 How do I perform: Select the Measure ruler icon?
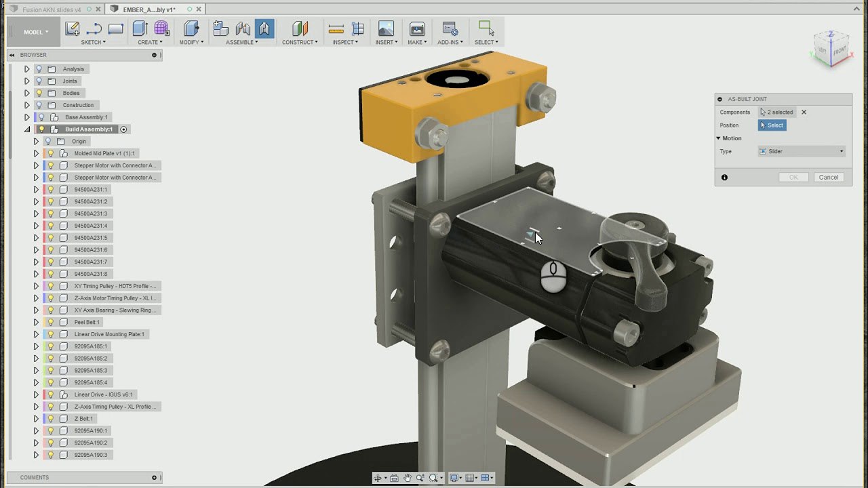tap(336, 28)
